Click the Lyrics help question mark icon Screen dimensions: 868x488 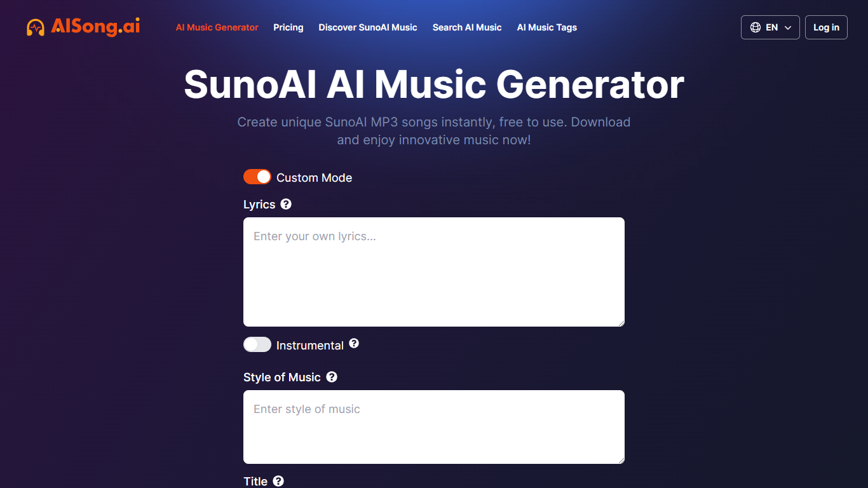[286, 204]
